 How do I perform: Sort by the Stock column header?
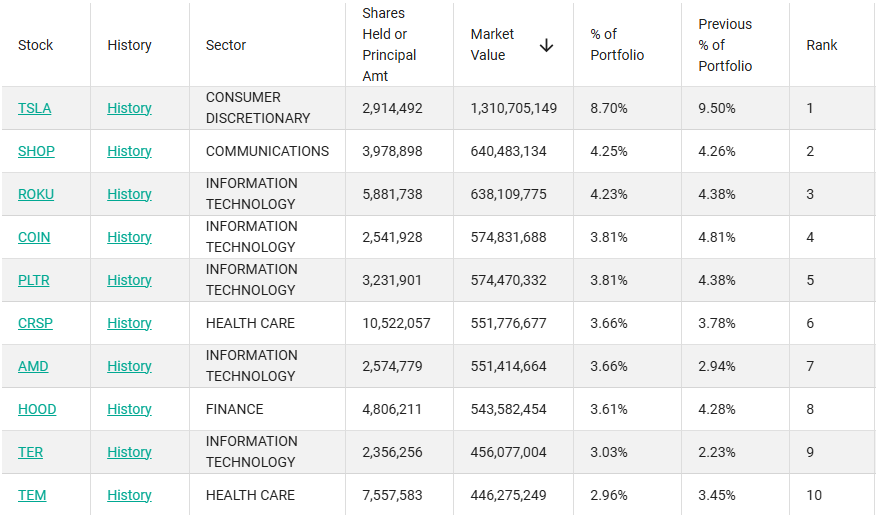[x=36, y=45]
